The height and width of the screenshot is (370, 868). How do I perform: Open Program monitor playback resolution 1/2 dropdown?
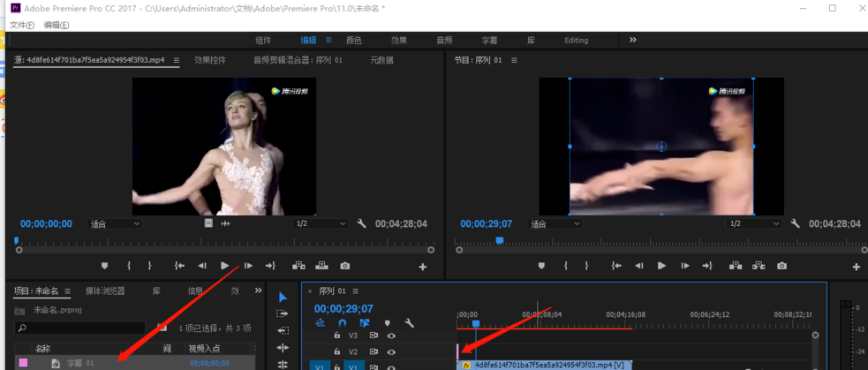(x=746, y=224)
